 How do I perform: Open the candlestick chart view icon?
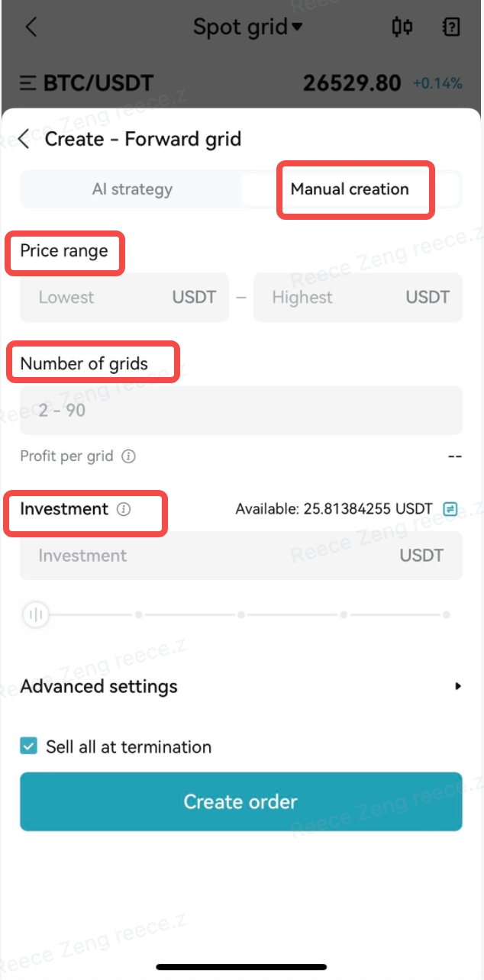pos(402,27)
